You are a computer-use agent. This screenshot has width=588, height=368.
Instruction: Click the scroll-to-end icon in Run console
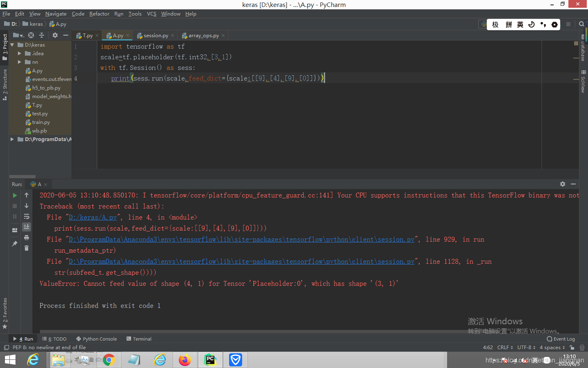pyautogui.click(x=27, y=227)
